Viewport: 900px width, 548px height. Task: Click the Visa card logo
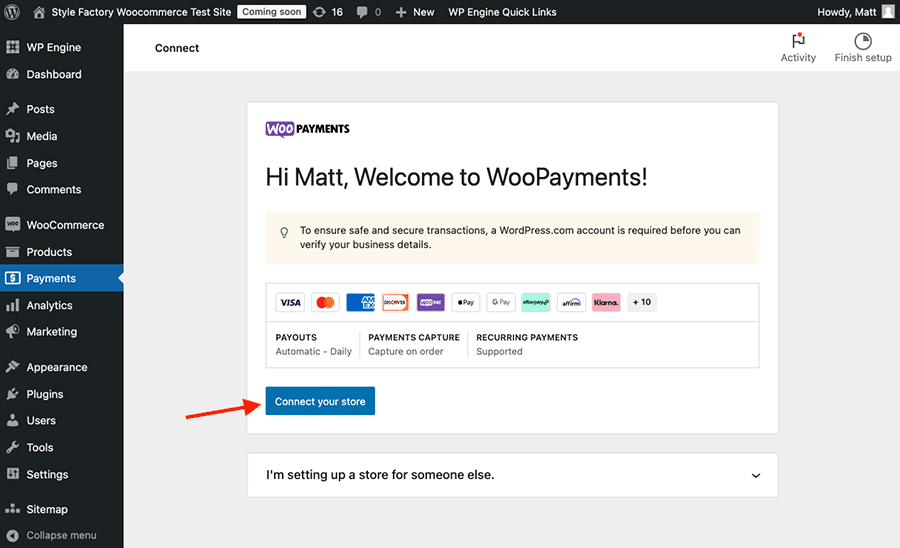click(290, 302)
